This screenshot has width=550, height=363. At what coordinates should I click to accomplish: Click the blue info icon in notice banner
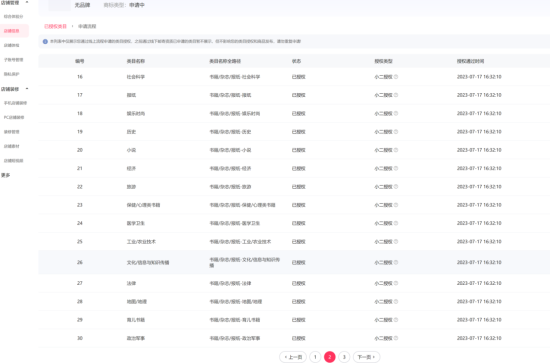coord(45,41)
